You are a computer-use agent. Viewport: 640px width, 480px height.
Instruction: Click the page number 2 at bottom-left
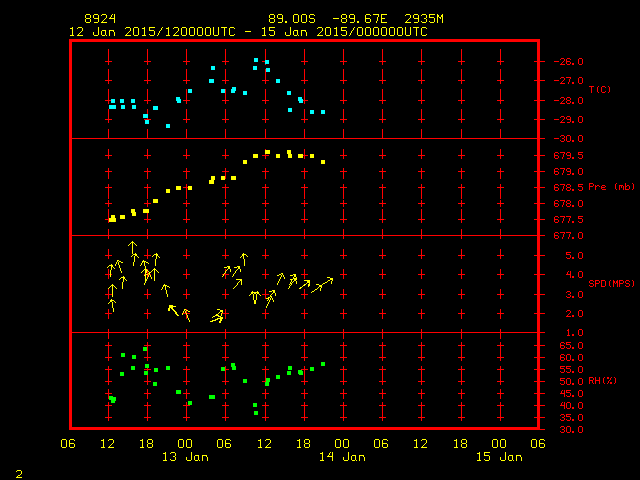(19, 474)
